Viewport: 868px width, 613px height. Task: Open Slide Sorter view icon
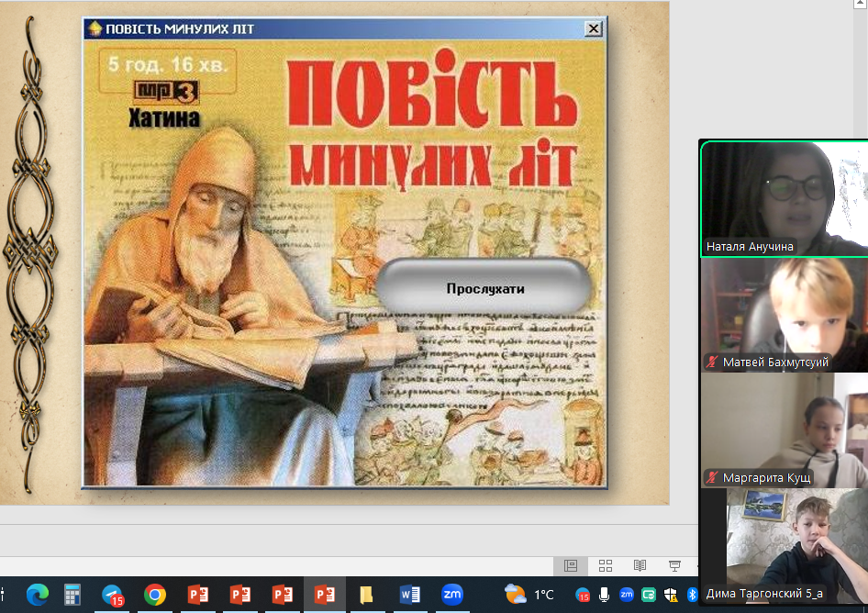(x=605, y=565)
